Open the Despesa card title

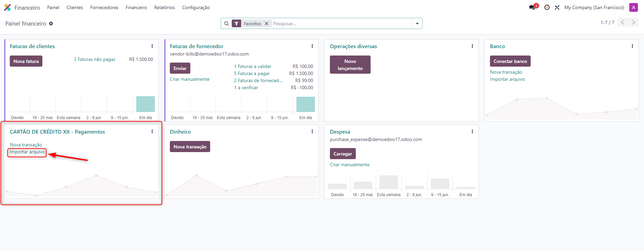coord(340,132)
